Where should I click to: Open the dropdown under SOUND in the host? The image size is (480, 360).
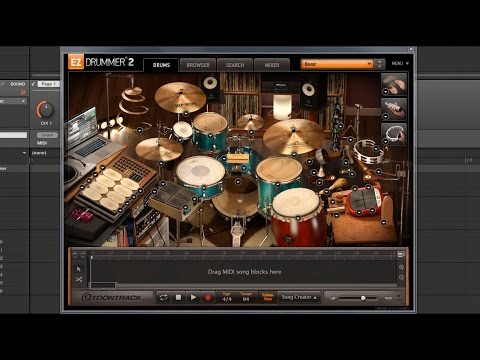(13, 101)
